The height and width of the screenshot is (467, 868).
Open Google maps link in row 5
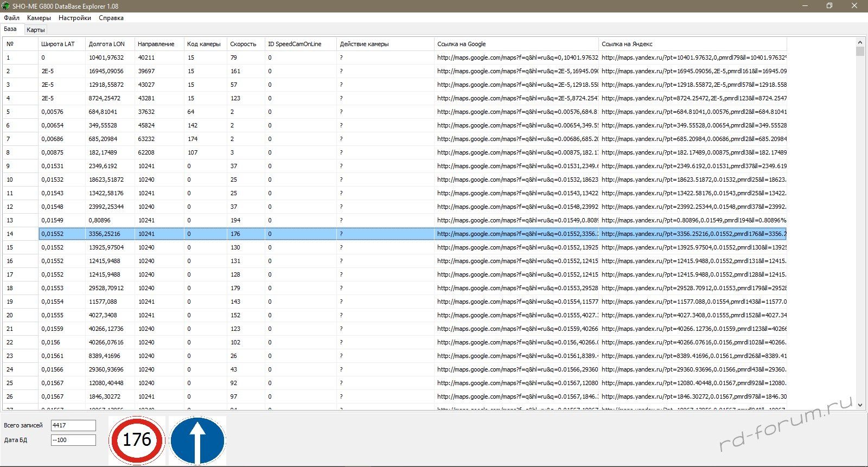click(x=517, y=112)
